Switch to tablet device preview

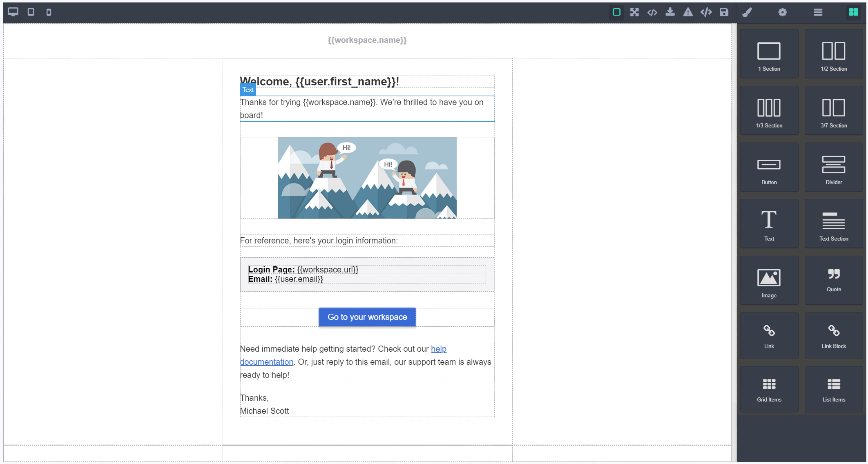click(31, 12)
